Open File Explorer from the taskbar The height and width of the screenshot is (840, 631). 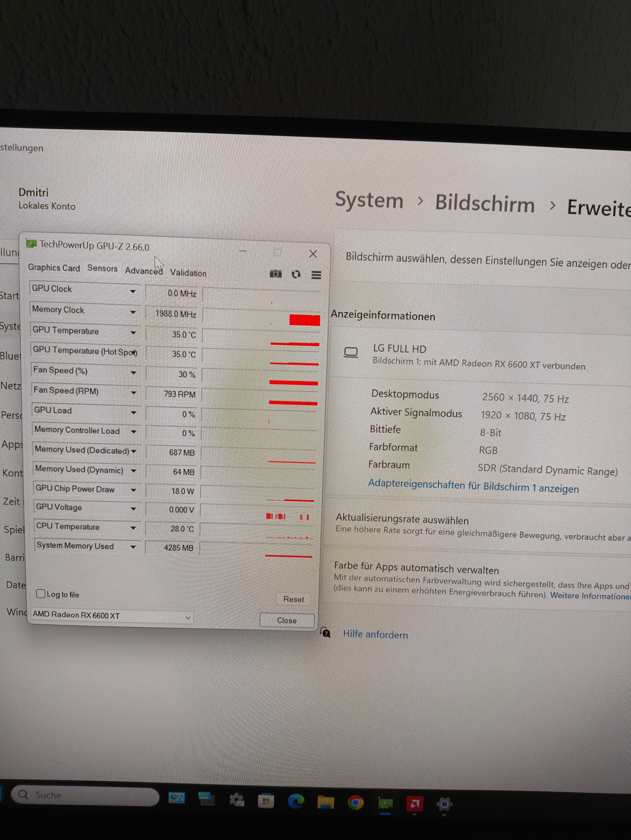(x=325, y=802)
